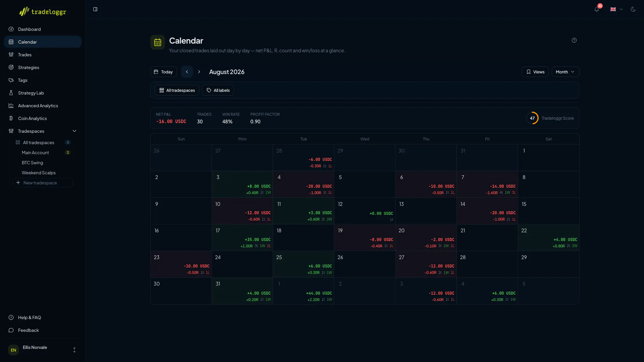Open the All tradespaces filter
This screenshot has width=644, height=362.
pyautogui.click(x=177, y=90)
